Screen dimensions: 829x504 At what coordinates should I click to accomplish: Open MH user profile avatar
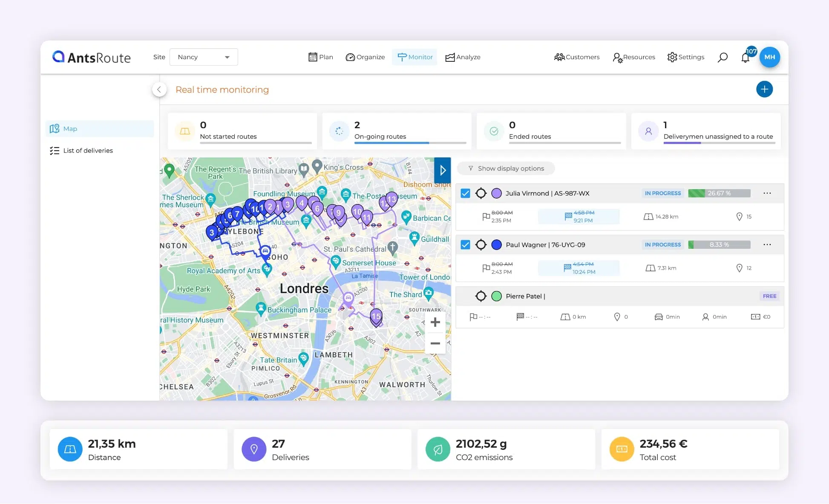pyautogui.click(x=769, y=57)
